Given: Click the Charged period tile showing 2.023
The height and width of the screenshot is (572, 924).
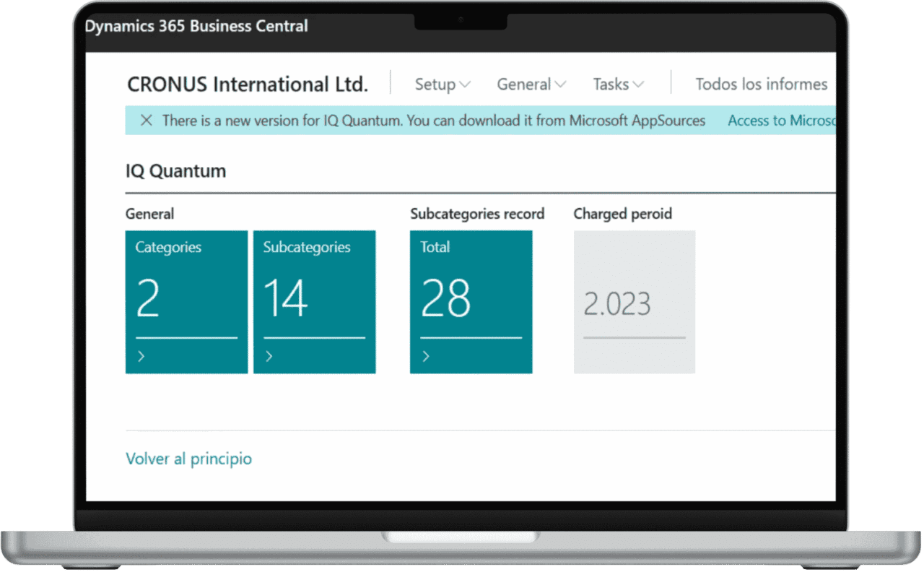Looking at the screenshot, I should pos(635,302).
